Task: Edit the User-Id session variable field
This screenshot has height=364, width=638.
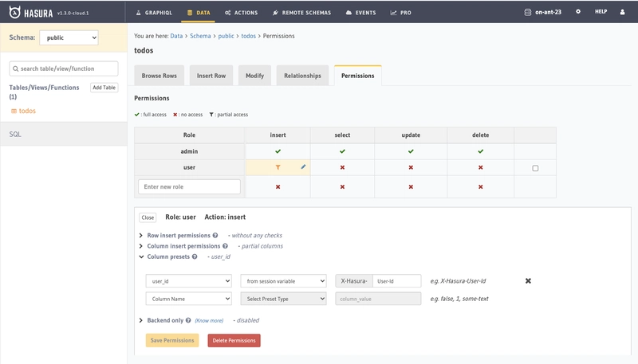Action: 396,280
